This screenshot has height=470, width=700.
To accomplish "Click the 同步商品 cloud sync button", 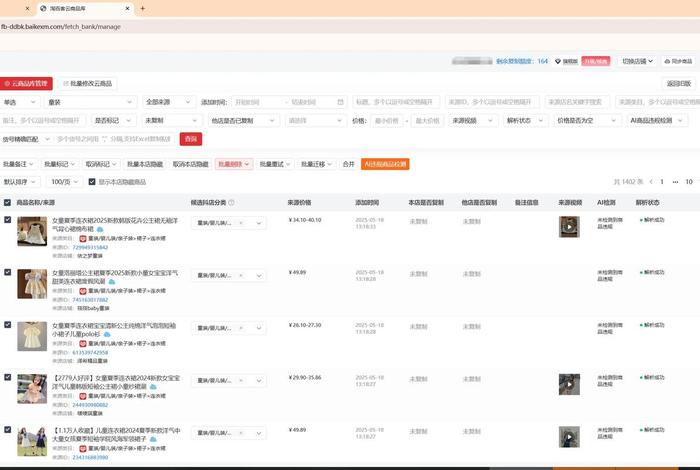I will point(679,61).
